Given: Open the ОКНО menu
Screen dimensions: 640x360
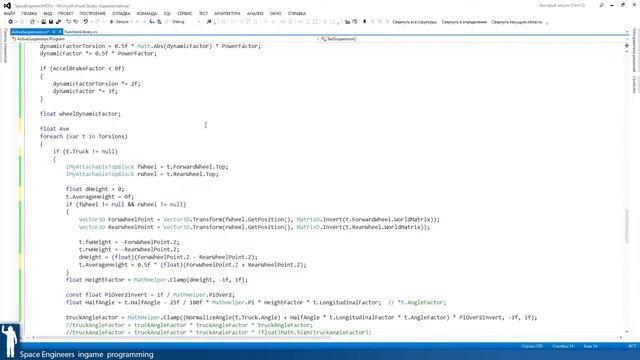Looking at the screenshot, I should pos(276,13).
